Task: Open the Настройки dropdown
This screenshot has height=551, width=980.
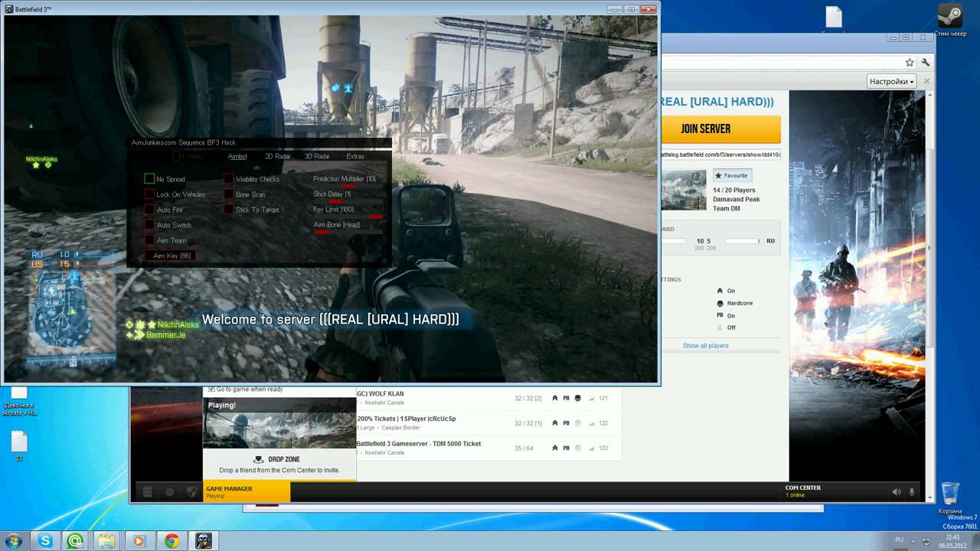Action: (892, 81)
